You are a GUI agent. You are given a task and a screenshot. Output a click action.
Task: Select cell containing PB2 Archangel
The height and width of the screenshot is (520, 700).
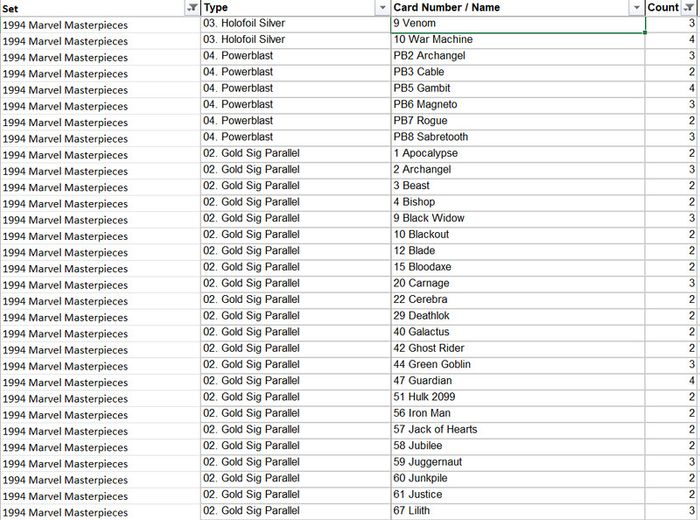coord(518,57)
